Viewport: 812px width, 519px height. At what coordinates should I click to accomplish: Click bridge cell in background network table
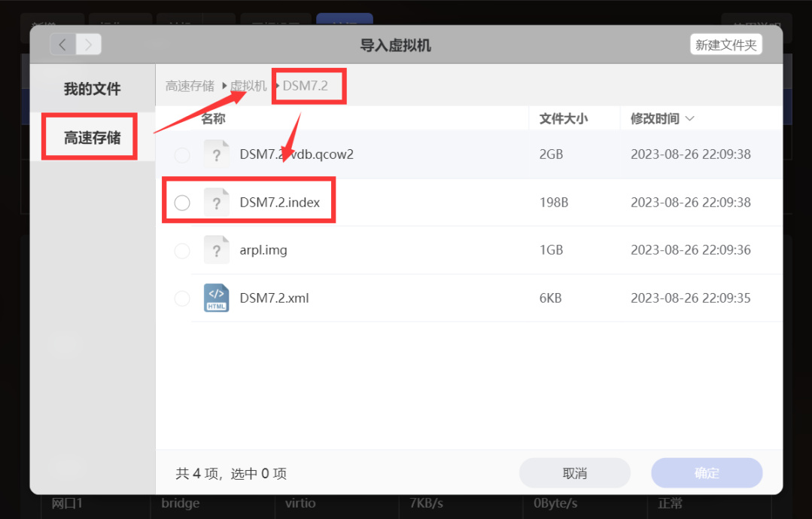180,503
